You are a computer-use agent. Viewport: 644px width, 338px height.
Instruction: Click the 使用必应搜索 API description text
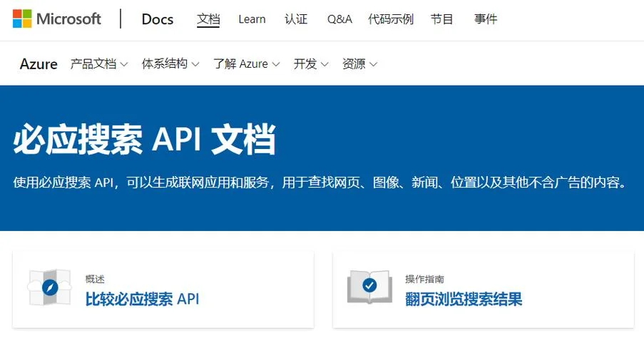pyautogui.click(x=321, y=183)
